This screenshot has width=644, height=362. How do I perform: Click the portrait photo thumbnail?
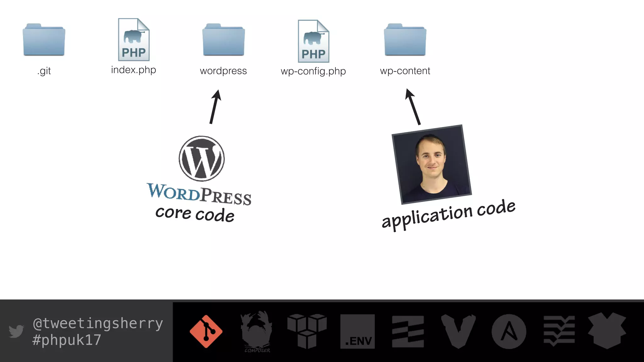tap(432, 165)
